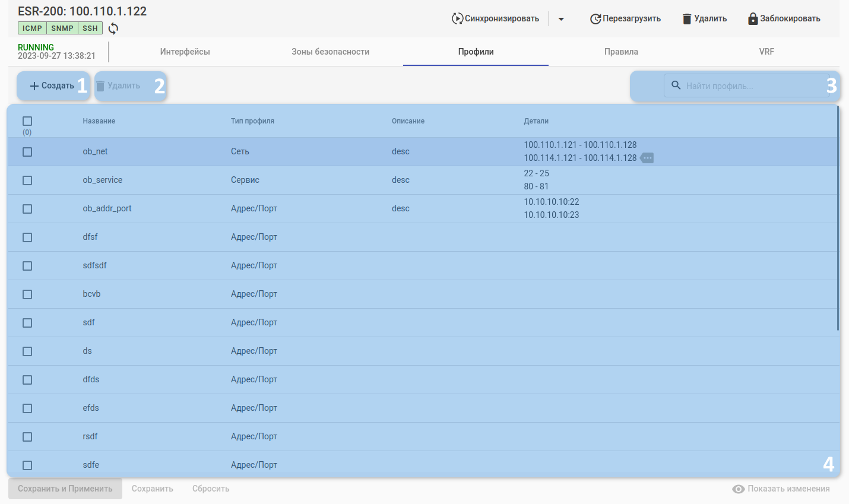This screenshot has height=504, width=849.
Task: Tick the checkbox next to dfsf
Action: point(27,237)
